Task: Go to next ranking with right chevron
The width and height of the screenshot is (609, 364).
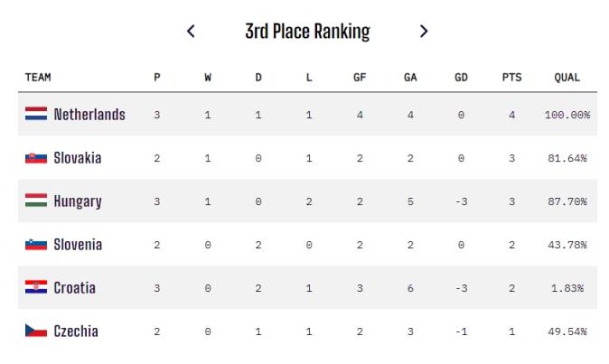Action: pyautogui.click(x=424, y=31)
